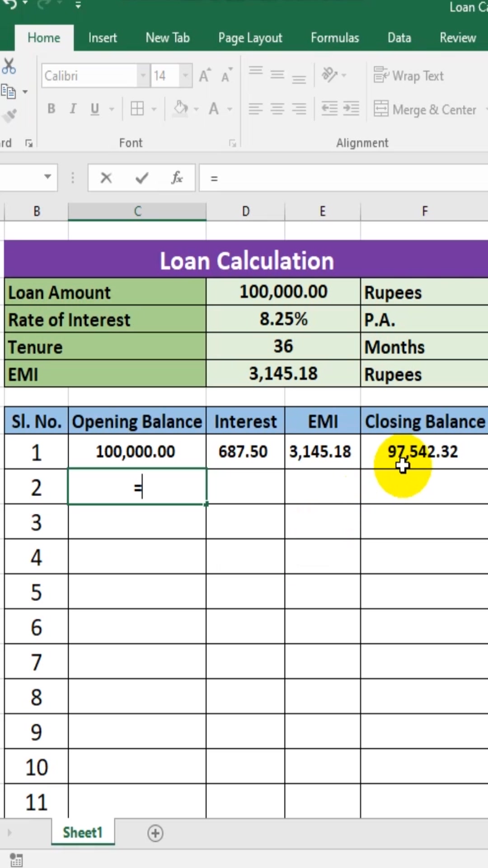Select Top Align icon
The image size is (488, 868).
[256, 71]
